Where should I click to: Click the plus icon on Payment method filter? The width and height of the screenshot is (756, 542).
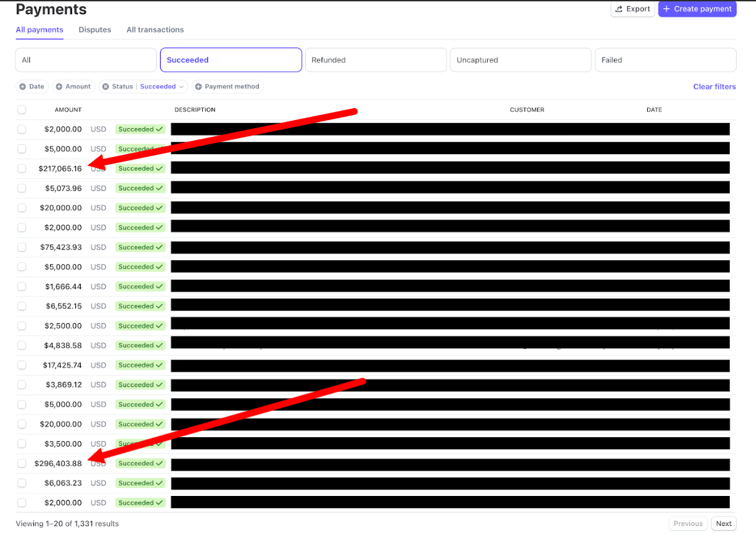click(x=198, y=87)
